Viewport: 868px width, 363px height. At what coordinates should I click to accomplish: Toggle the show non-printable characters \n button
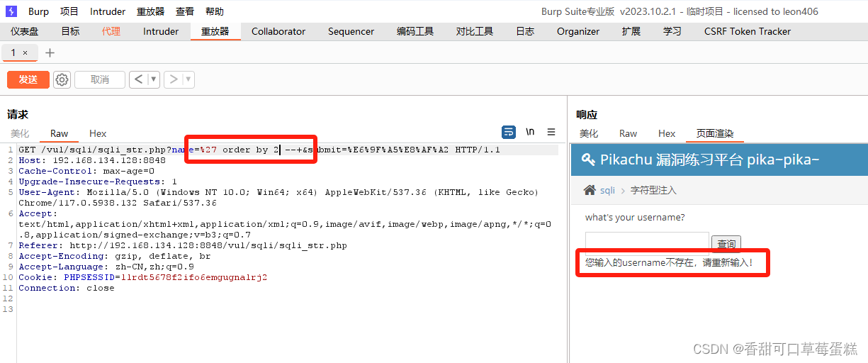click(x=530, y=132)
